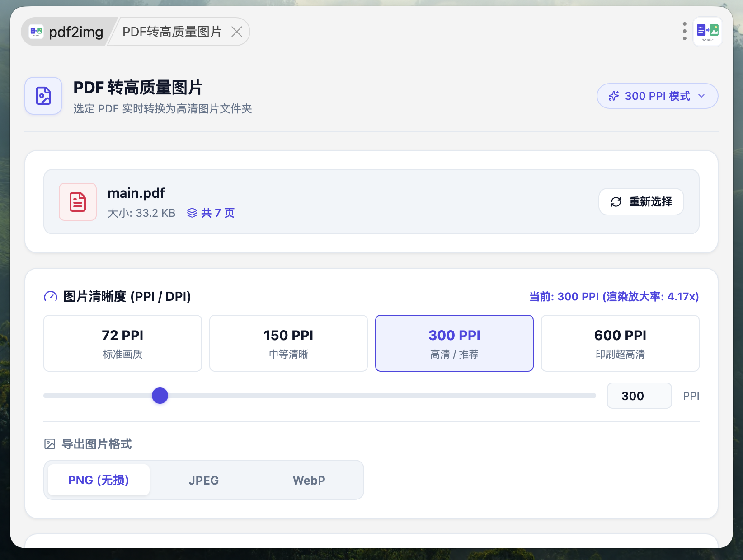This screenshot has width=743, height=560.
Task: Click the red PDF document icon for main.pdf
Action: pyautogui.click(x=78, y=202)
